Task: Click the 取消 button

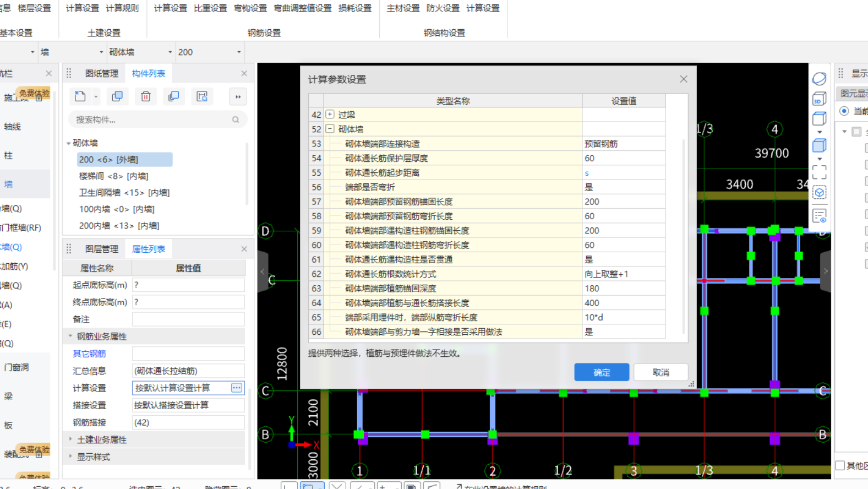Action: [x=661, y=372]
